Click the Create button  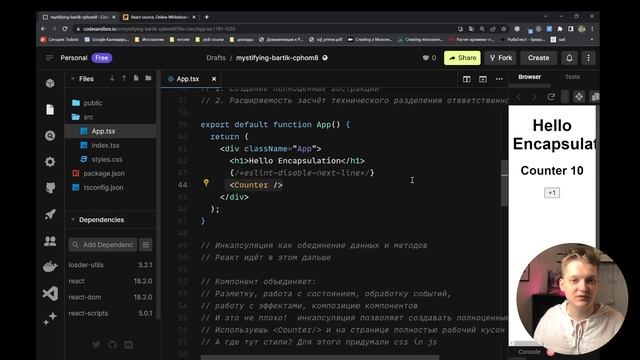click(538, 58)
